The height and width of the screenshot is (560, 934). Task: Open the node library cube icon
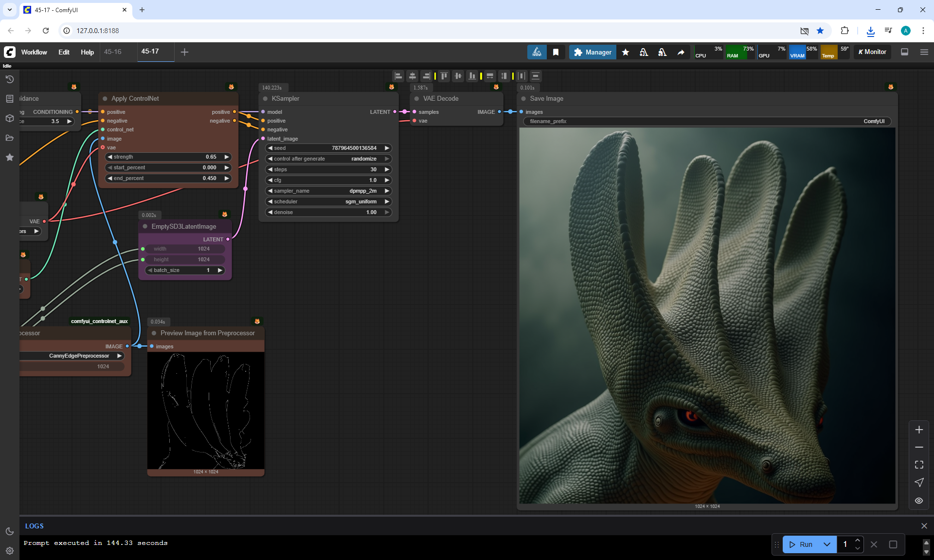point(9,118)
